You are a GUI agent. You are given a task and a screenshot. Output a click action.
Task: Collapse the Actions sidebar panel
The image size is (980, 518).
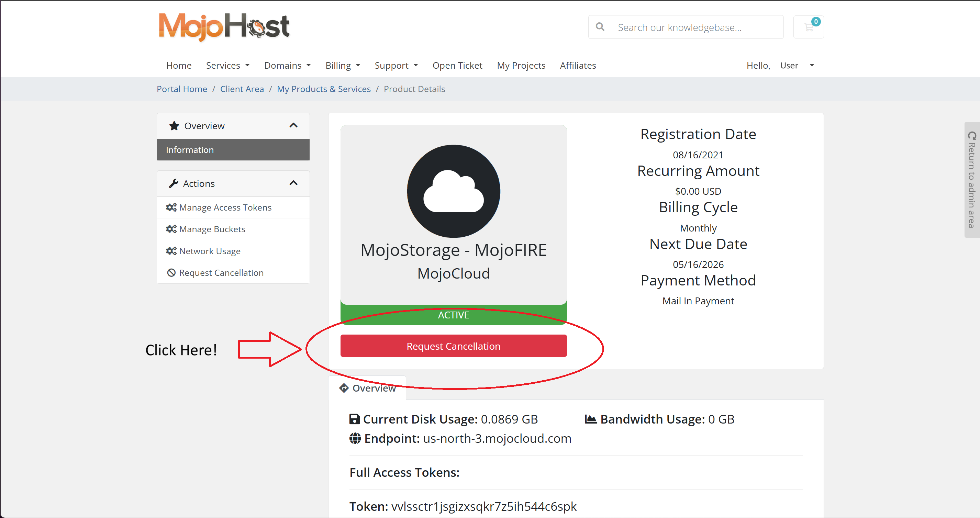tap(293, 183)
